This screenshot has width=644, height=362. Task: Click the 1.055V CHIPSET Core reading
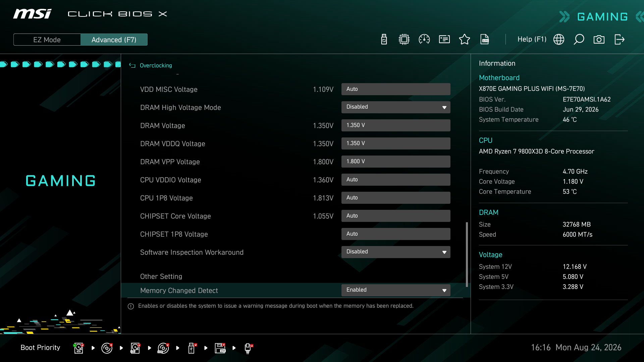[323, 216]
